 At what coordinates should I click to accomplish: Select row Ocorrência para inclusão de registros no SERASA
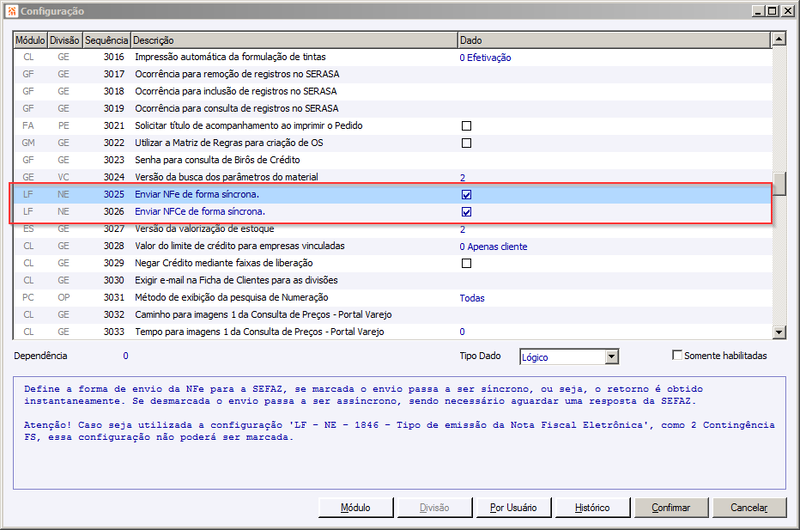point(392,91)
